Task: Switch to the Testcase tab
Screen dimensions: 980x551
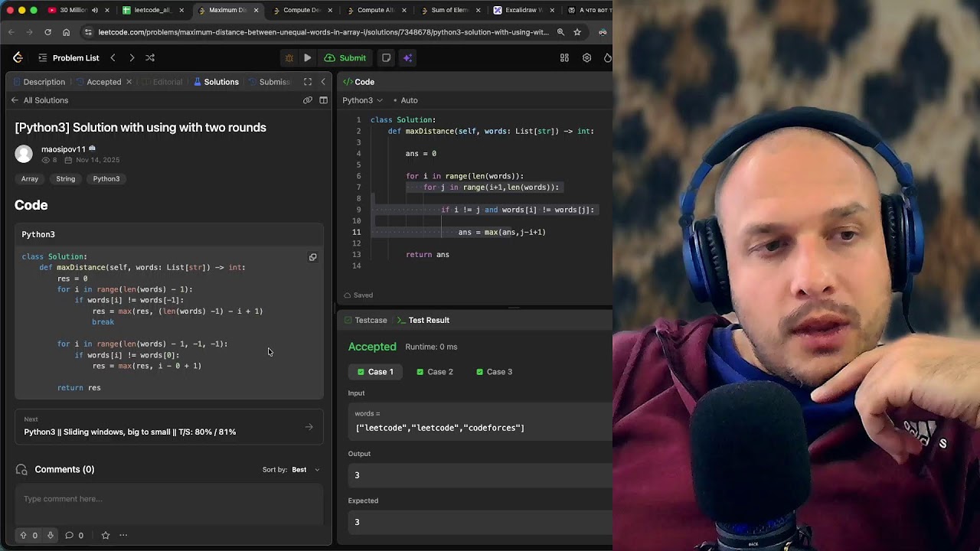Action: point(365,320)
